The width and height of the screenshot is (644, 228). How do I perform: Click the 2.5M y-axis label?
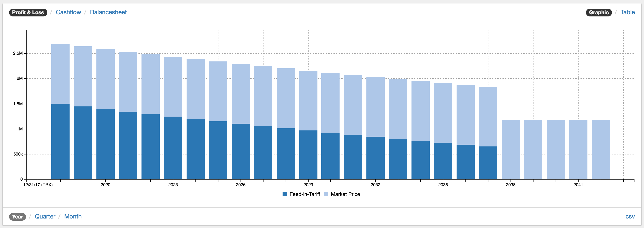[18, 53]
